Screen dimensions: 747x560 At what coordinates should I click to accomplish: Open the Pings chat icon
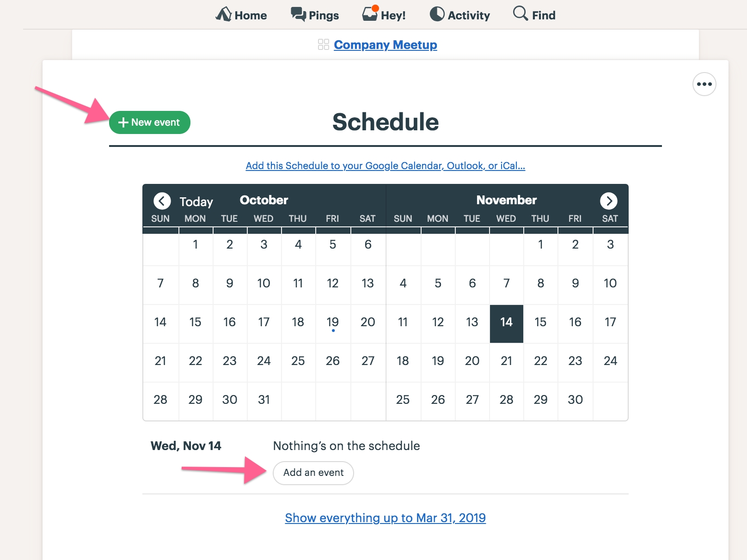click(298, 14)
